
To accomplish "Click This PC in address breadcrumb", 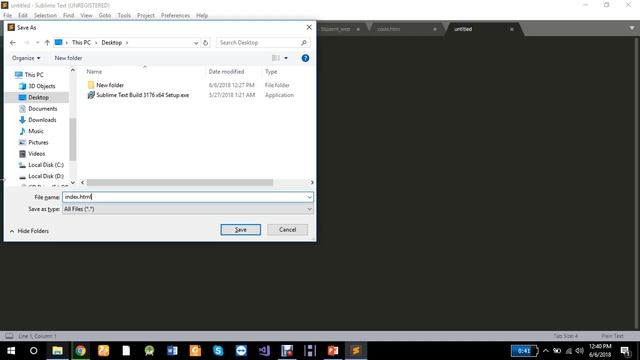I will pyautogui.click(x=81, y=42).
